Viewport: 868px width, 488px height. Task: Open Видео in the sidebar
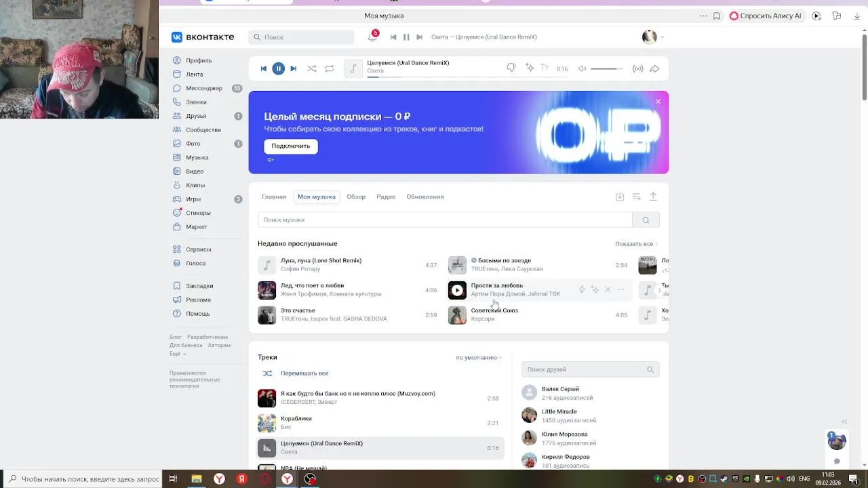click(x=195, y=171)
